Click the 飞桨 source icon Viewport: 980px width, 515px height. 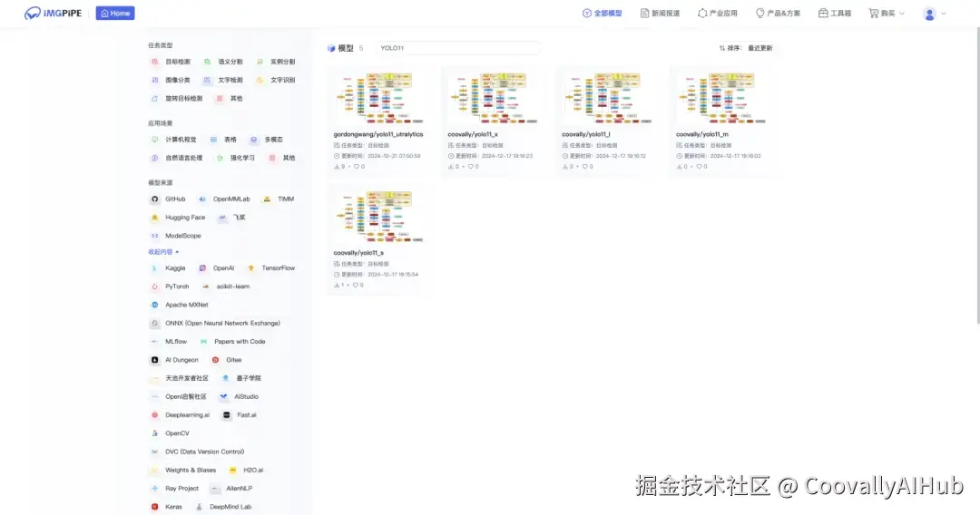coord(222,218)
